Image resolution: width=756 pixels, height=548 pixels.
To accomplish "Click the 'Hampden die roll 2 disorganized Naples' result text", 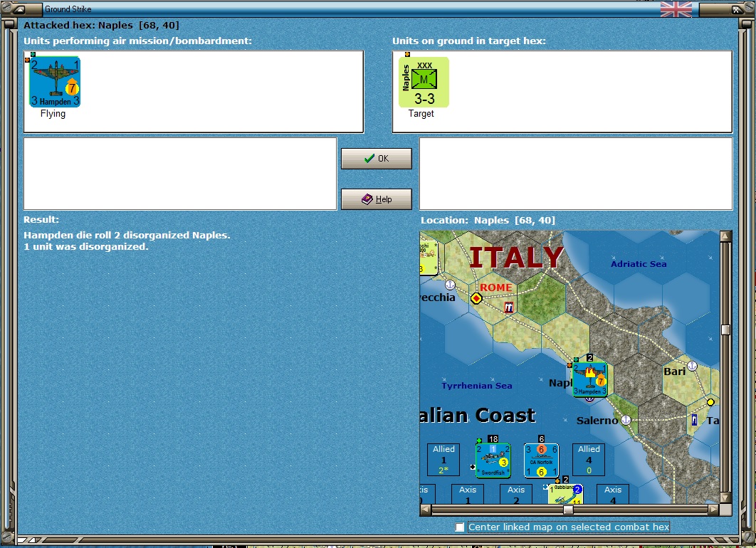I will tap(127, 235).
